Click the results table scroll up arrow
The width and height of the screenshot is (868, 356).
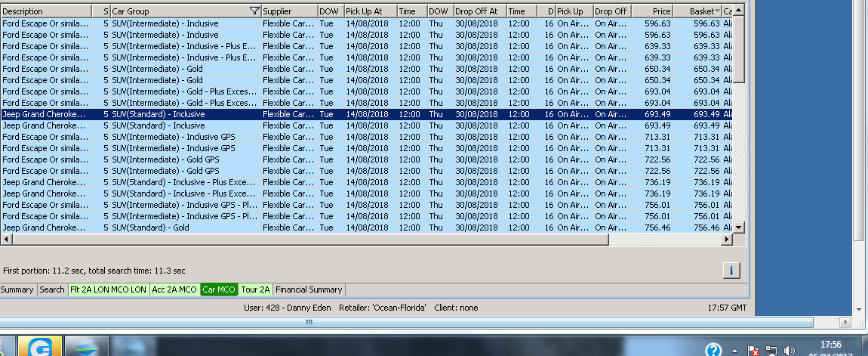tap(738, 10)
